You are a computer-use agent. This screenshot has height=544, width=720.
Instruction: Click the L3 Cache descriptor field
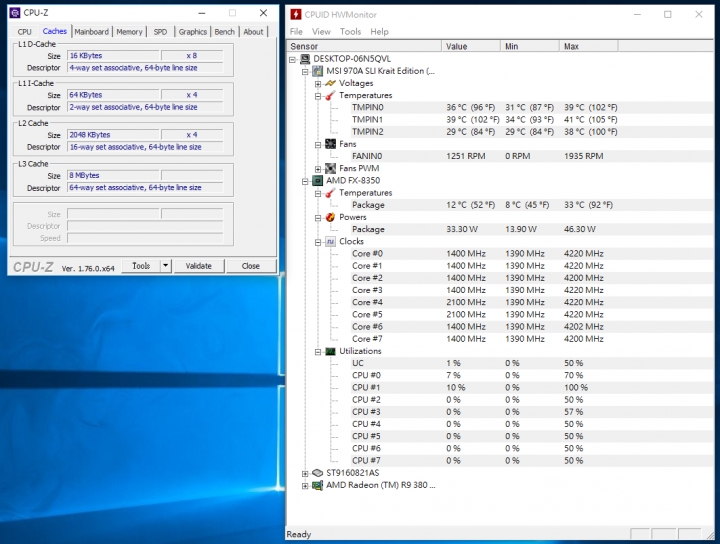coord(145,188)
